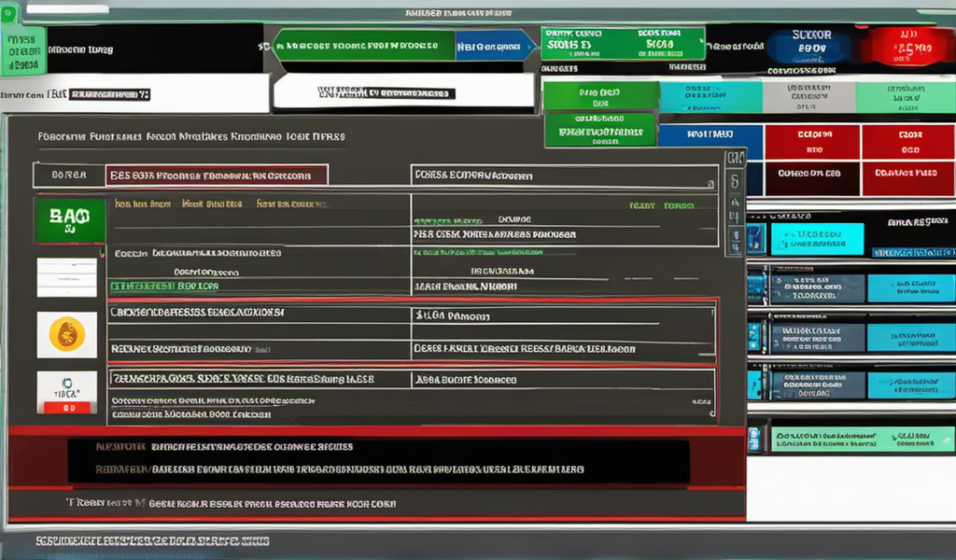This screenshot has height=560, width=956.
Task: Select the green "BAO" tile in the sidebar
Action: tap(69, 219)
